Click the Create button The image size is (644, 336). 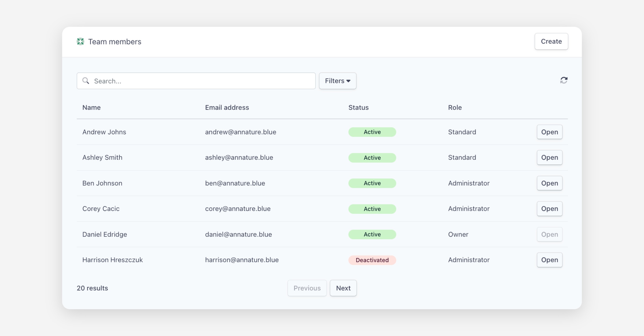pyautogui.click(x=551, y=41)
